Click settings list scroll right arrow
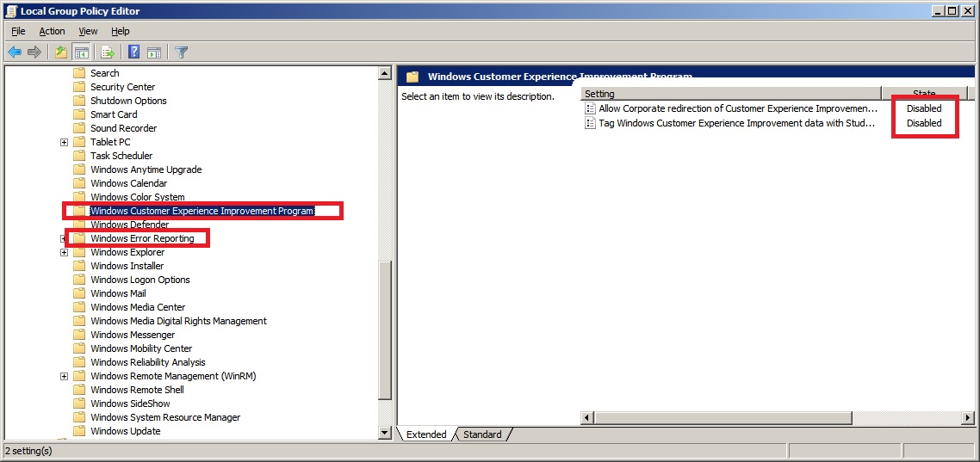980x462 pixels. 969,417
